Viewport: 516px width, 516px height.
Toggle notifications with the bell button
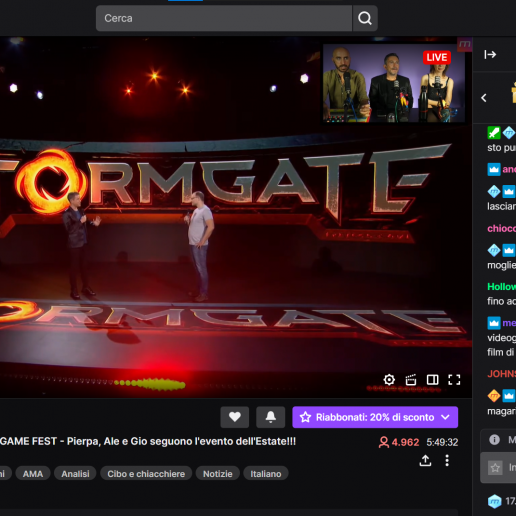tap(270, 417)
